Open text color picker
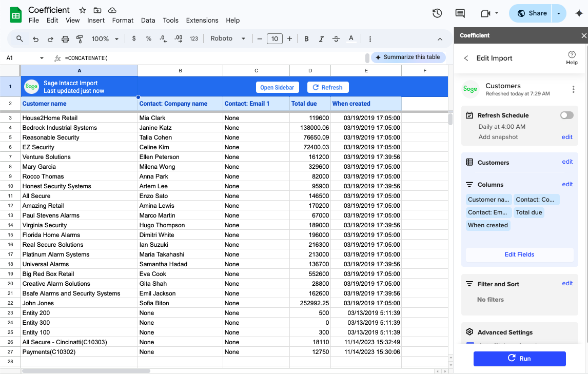 click(x=351, y=38)
